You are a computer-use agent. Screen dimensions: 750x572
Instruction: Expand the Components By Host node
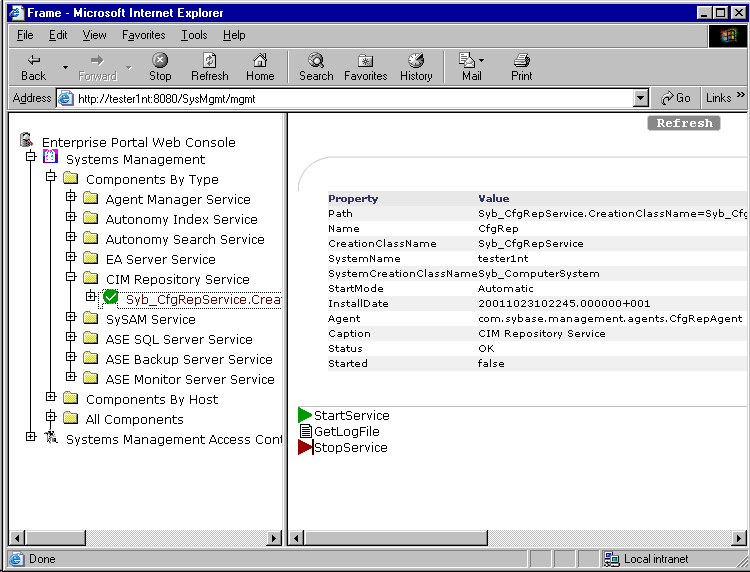pos(51,396)
